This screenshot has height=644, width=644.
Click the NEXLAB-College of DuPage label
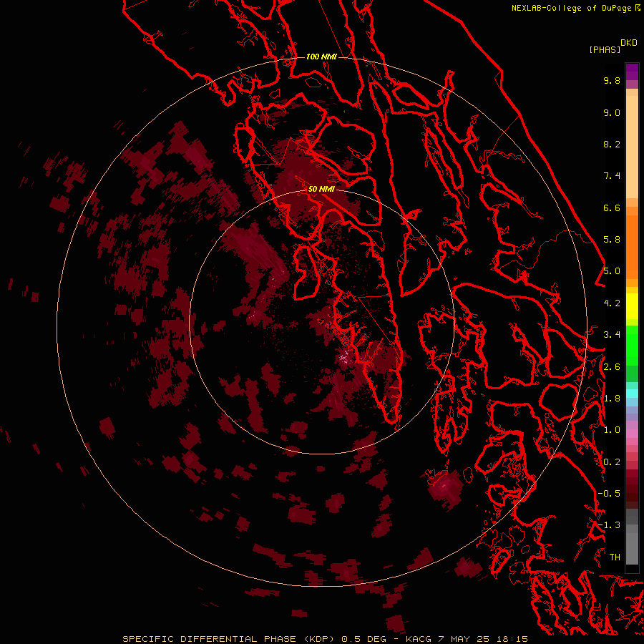tap(572, 8)
